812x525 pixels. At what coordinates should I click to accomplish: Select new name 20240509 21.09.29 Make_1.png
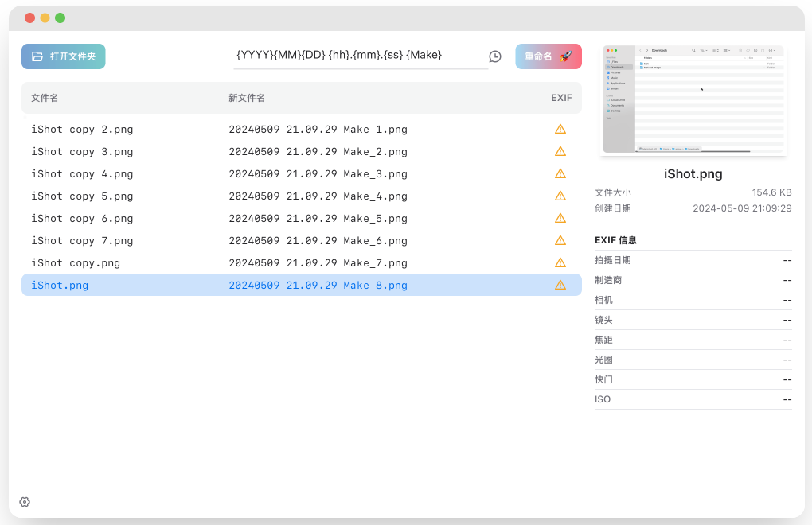pos(318,129)
